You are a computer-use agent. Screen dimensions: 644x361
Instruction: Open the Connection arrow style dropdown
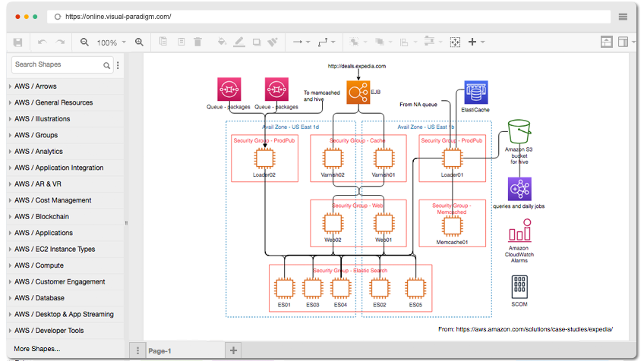pyautogui.click(x=301, y=42)
